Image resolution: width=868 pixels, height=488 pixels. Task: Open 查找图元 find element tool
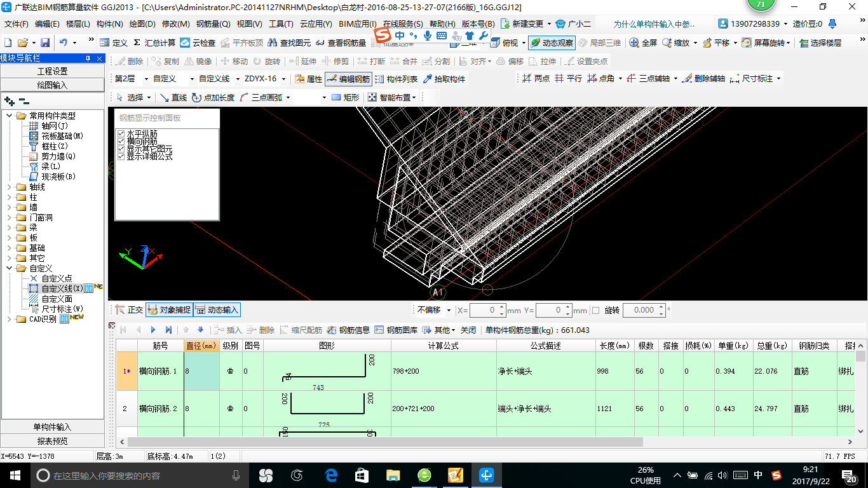tap(290, 43)
